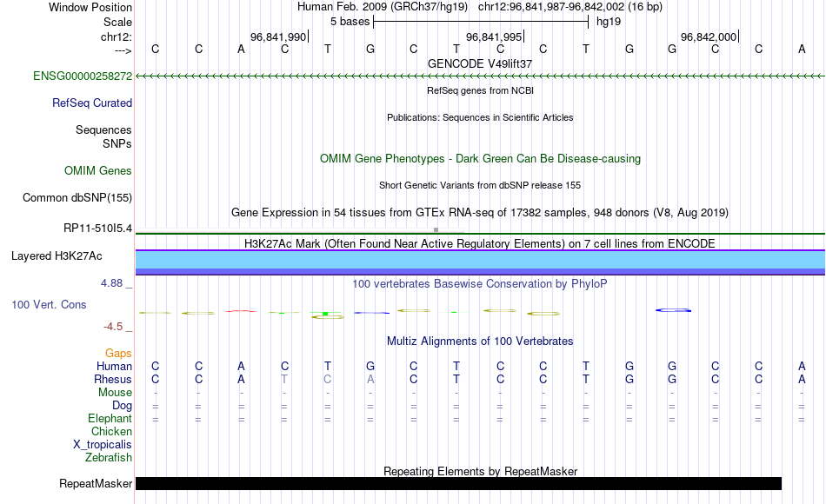826x504 pixels.
Task: Click the light blue H3K27Ac signal band
Action: (480, 260)
